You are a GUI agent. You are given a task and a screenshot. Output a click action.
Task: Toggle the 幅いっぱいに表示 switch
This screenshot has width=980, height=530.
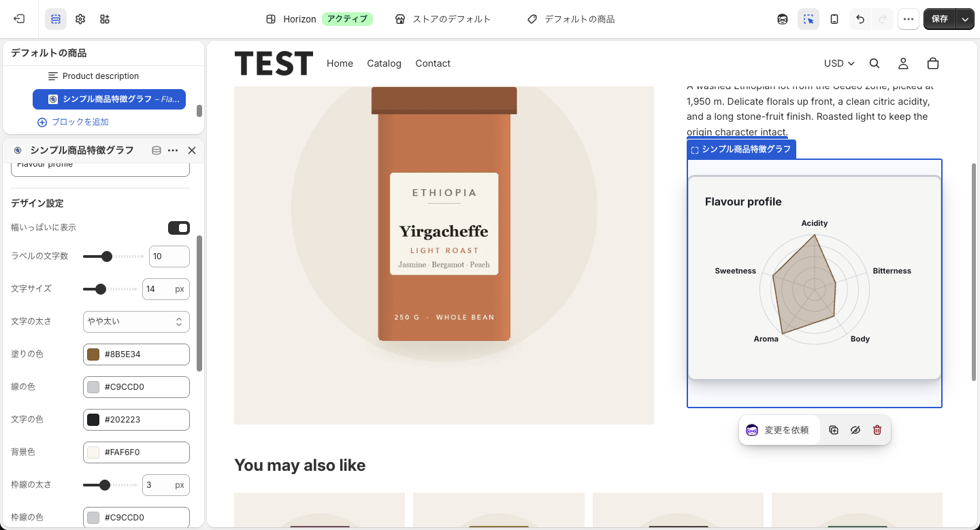point(179,227)
